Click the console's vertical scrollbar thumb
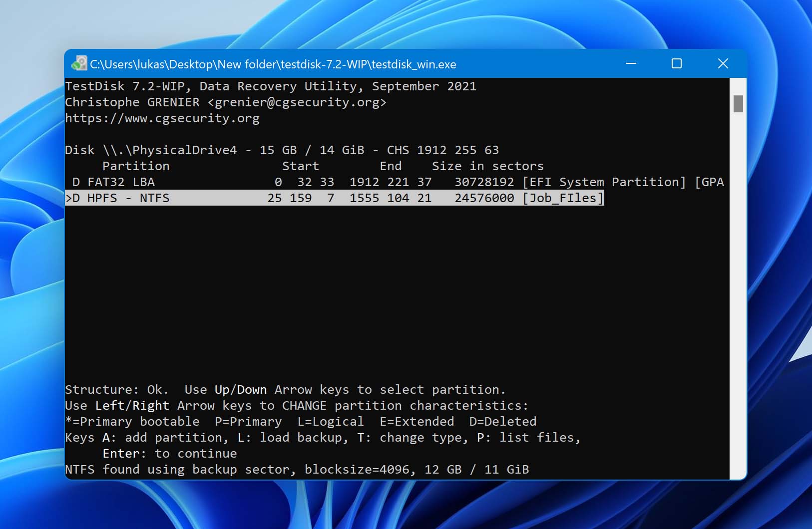 738,104
